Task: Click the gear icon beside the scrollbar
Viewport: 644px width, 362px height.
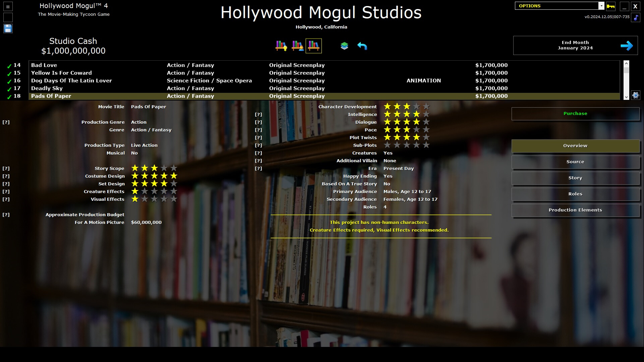Action: click(x=635, y=95)
